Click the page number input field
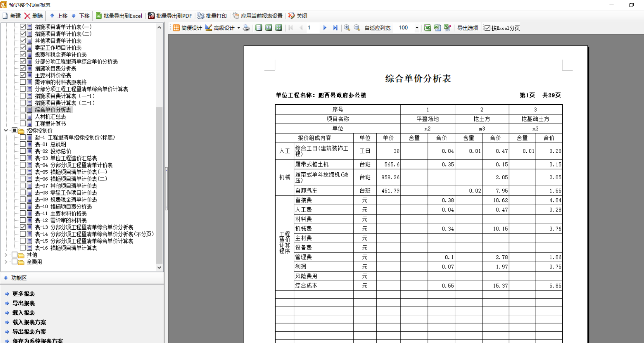Screen dimensions: 644x343 coord(313,28)
